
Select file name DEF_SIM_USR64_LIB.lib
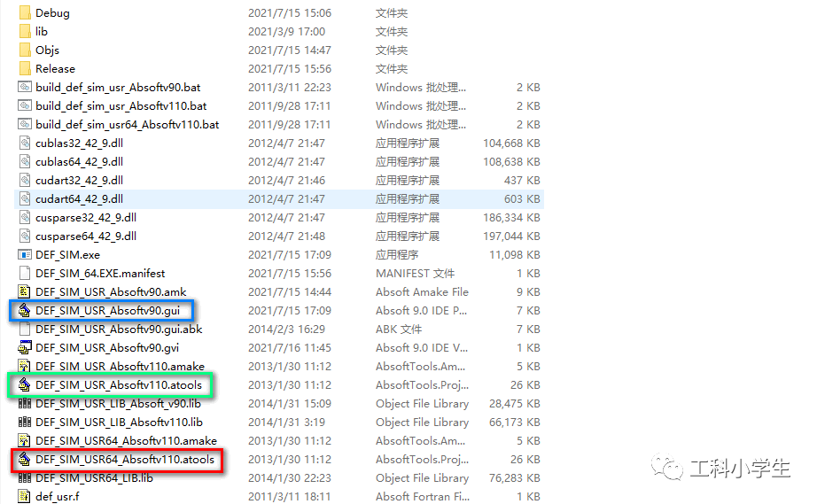pyautogui.click(x=94, y=478)
